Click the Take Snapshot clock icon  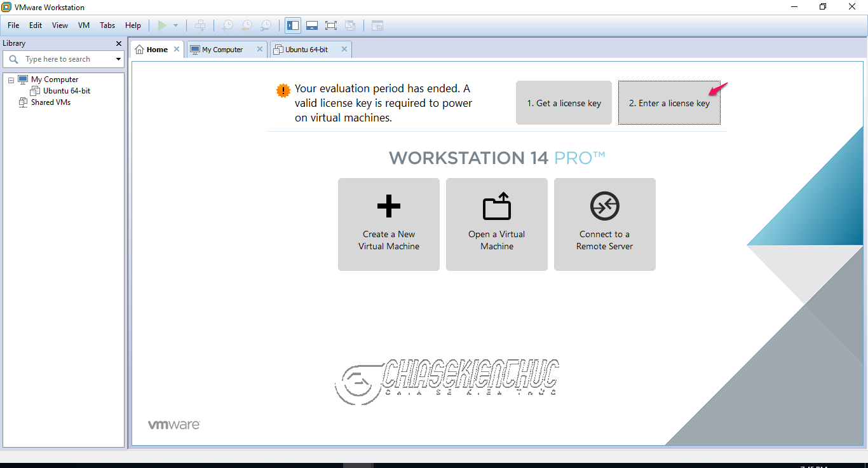pyautogui.click(x=227, y=25)
